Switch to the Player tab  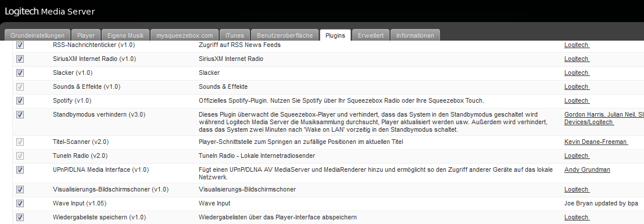coord(86,35)
